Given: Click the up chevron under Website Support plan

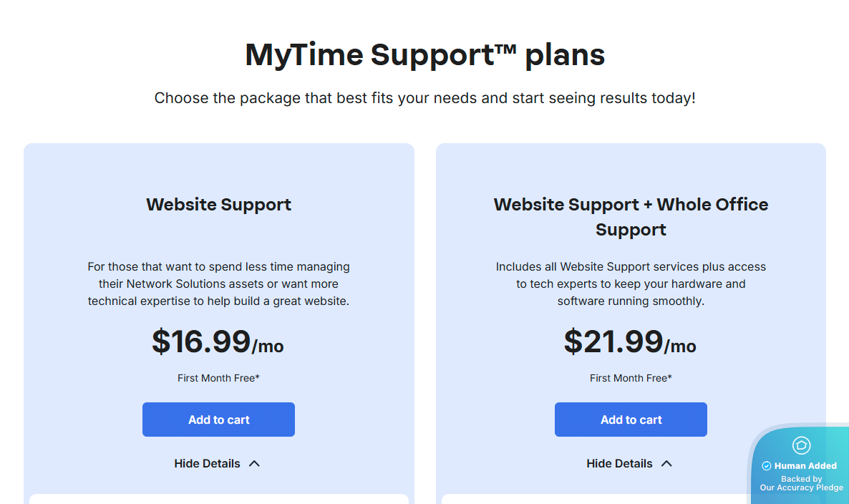Looking at the screenshot, I should pos(254,464).
